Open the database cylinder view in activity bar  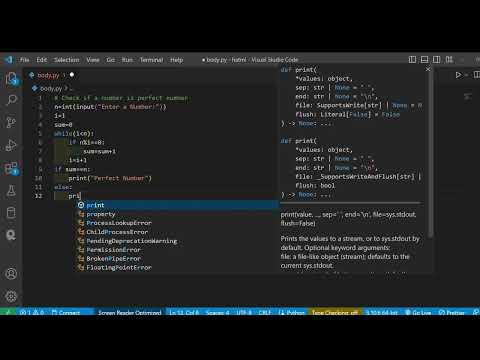coord(11,213)
